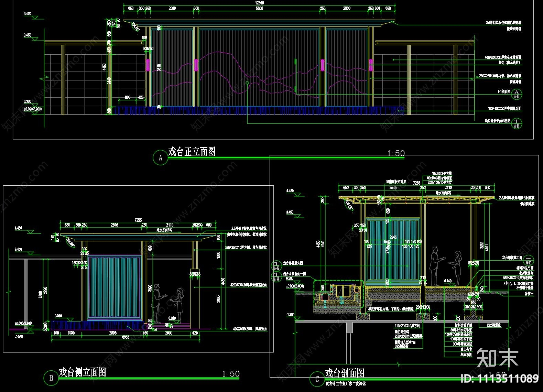The width and height of the screenshot is (543, 392).
Task: Click the 戏台背景平面网格图 reference bubble
Action: pos(517,123)
